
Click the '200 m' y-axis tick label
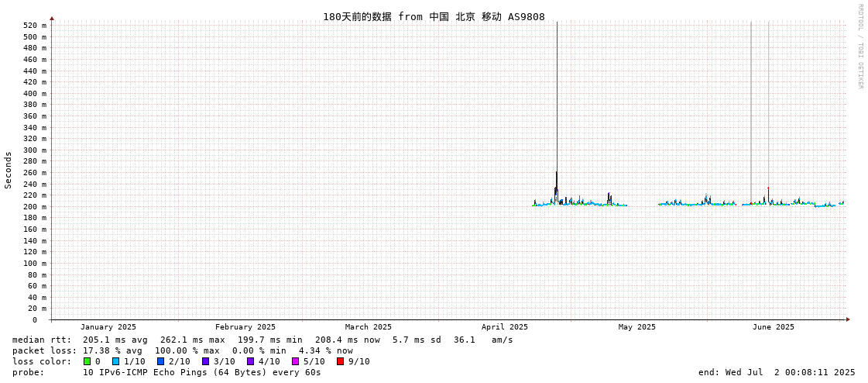(x=36, y=207)
